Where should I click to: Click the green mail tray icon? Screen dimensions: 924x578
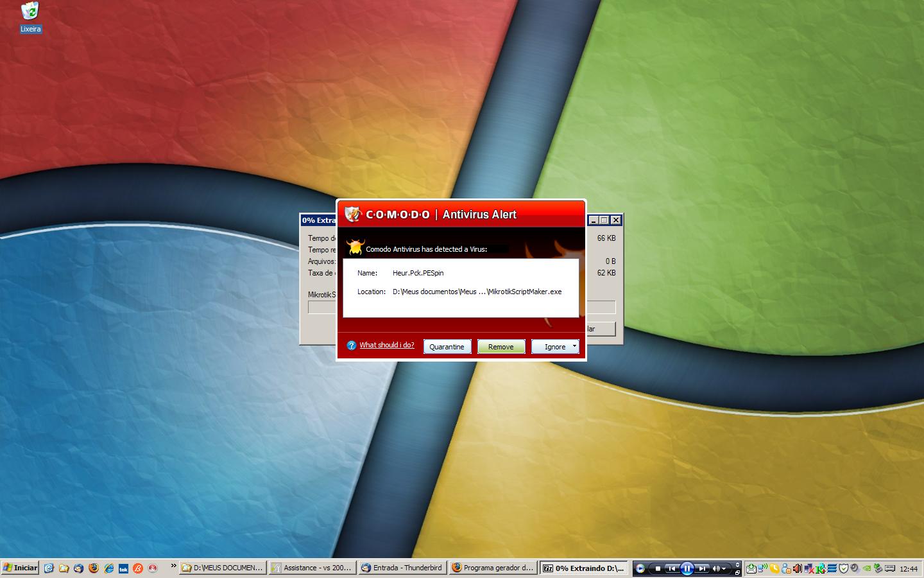coord(751,568)
